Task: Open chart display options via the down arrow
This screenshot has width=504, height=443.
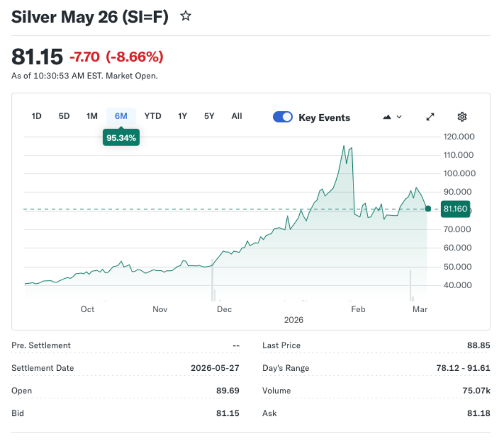Action: 399,117
